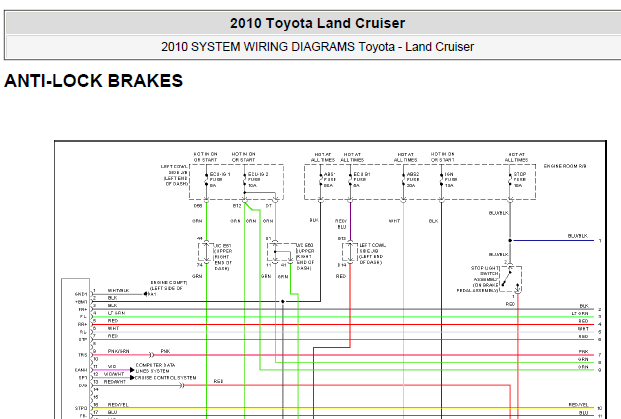
Task: Click the 'STPO' terminal name
Action: pos(81,408)
